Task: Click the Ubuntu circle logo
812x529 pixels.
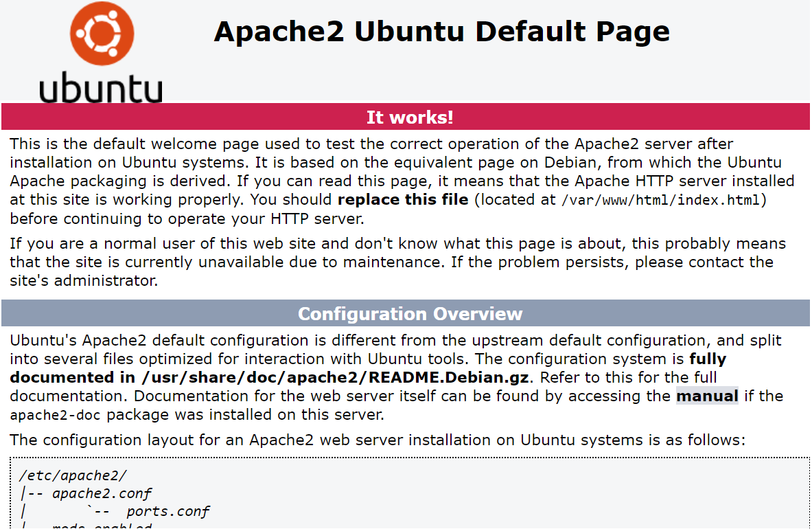Action: (102, 33)
